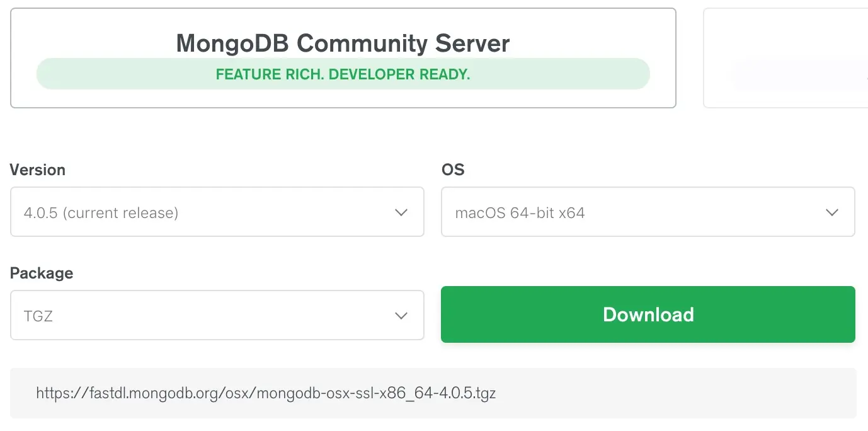This screenshot has height=431, width=868.
Task: Click the fastdl.mongodb.org download URL text
Action: [x=266, y=394]
